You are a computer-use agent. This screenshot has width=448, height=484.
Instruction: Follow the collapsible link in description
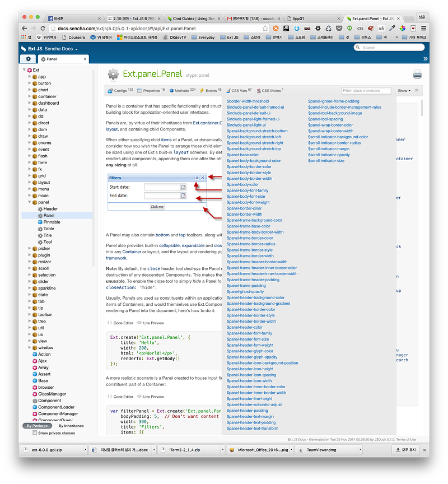coord(169,245)
